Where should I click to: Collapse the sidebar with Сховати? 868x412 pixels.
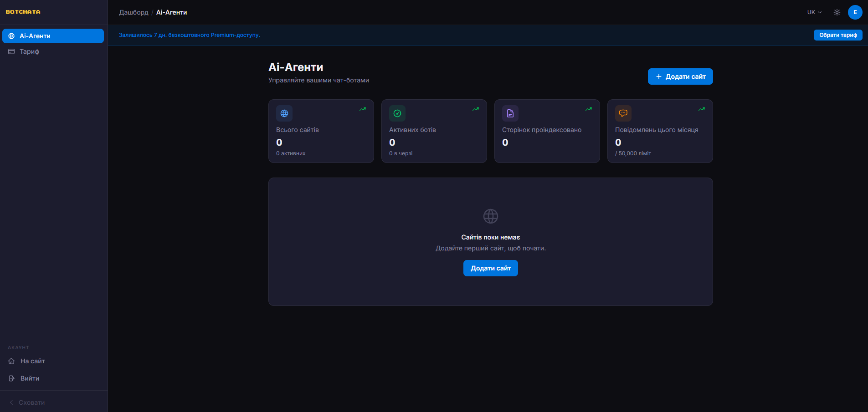27,402
